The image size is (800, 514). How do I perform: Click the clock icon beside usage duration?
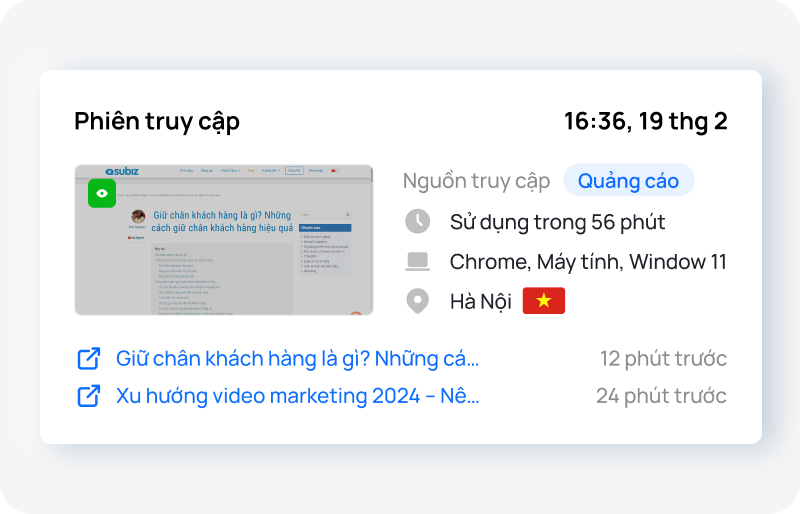[417, 221]
